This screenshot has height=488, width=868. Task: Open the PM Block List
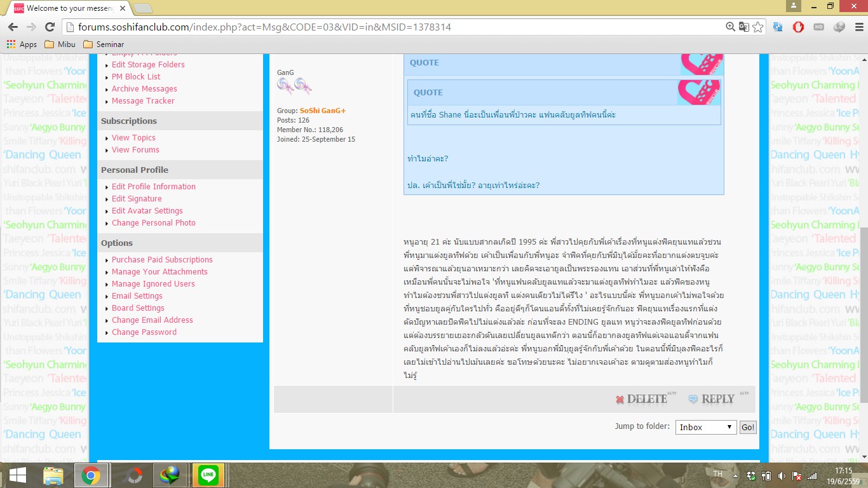136,77
